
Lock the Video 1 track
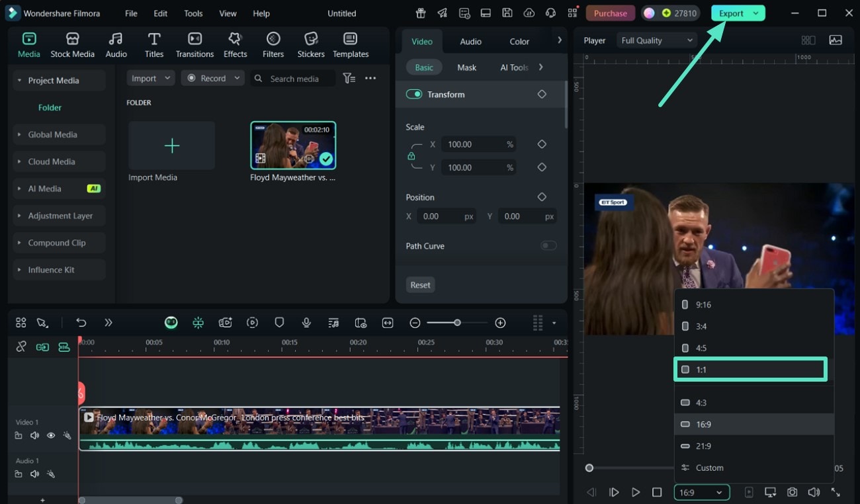(x=19, y=436)
